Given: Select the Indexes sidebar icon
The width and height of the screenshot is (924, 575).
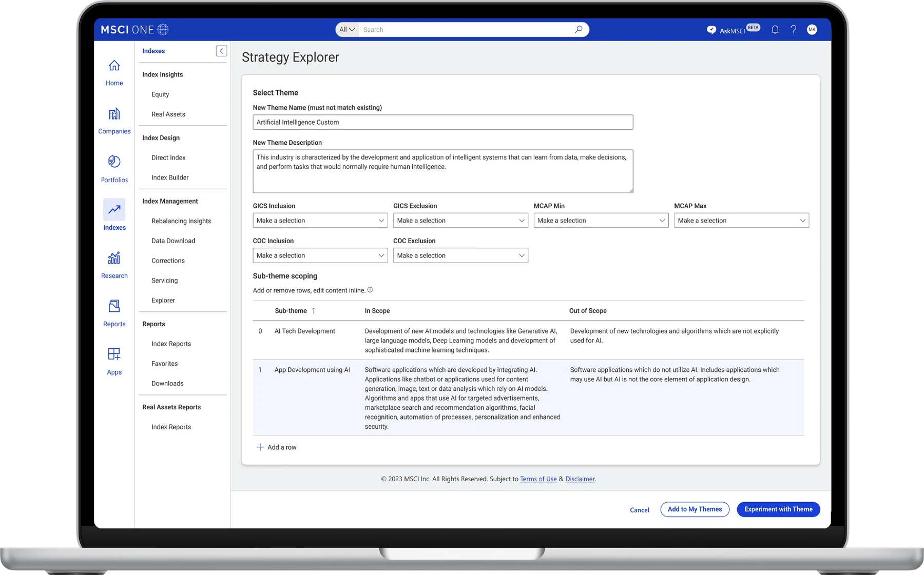Looking at the screenshot, I should [114, 209].
